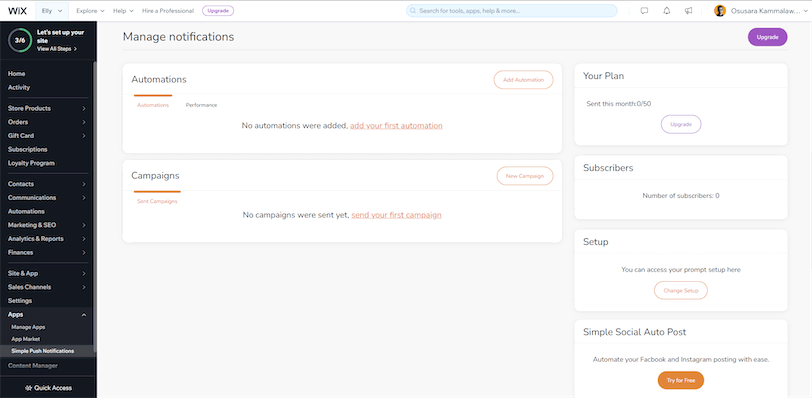Screen dimensions: 812x398
Task: Open Manage Apps under Apps
Action: pyautogui.click(x=28, y=327)
